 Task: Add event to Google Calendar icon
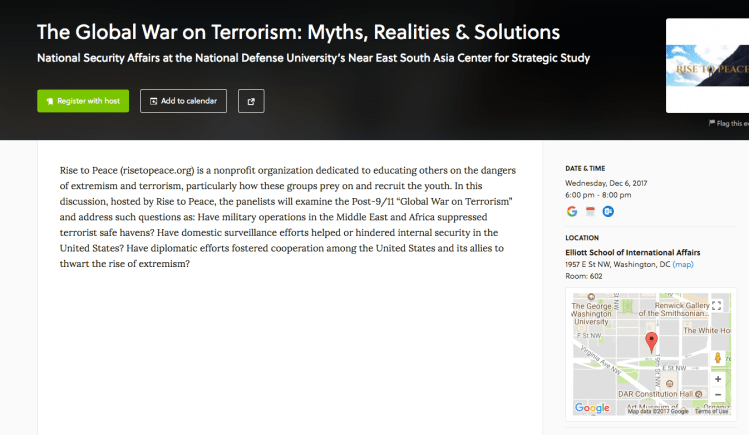(x=572, y=211)
